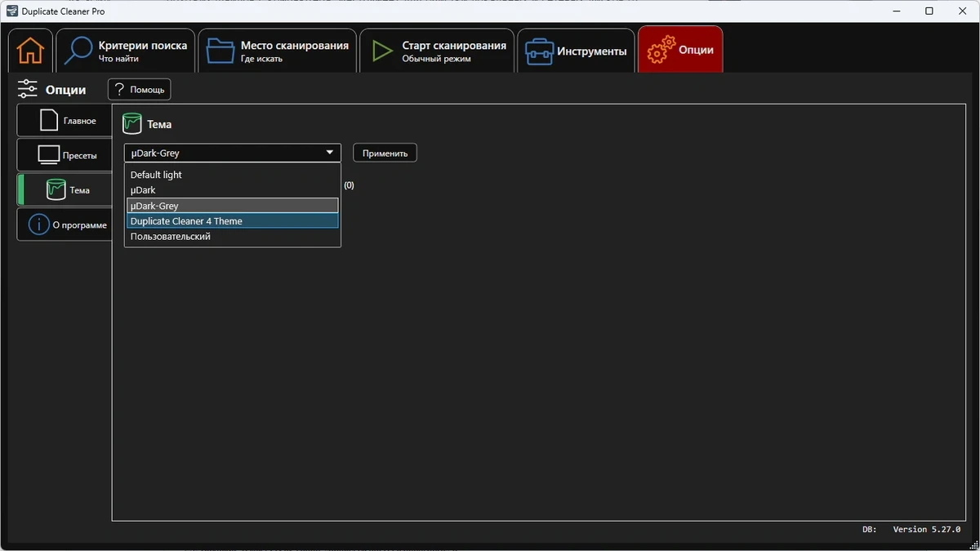Collapse the theme dropdown arrow
Screen dimensions: 980x551
tap(330, 153)
